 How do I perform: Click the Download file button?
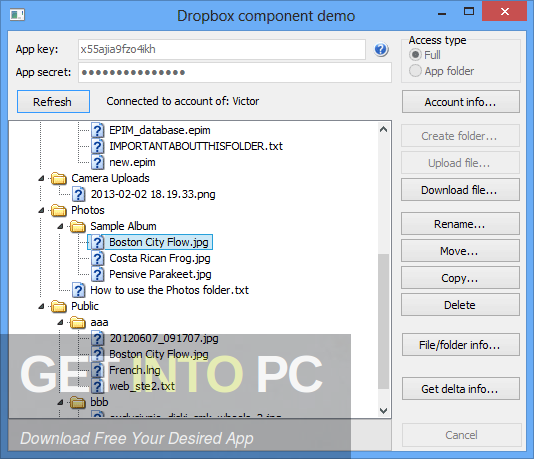click(x=460, y=190)
